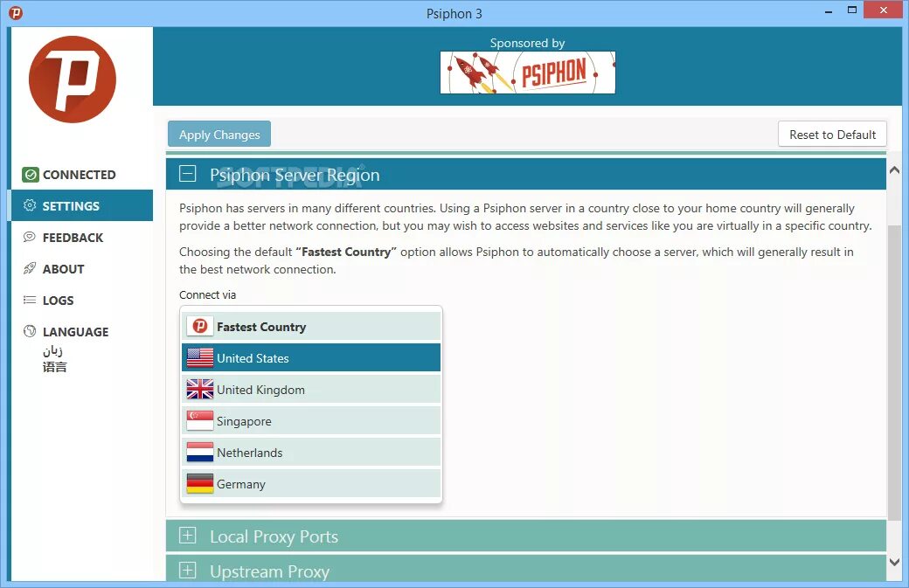Click the Logs list icon
909x588 pixels.
30,300
